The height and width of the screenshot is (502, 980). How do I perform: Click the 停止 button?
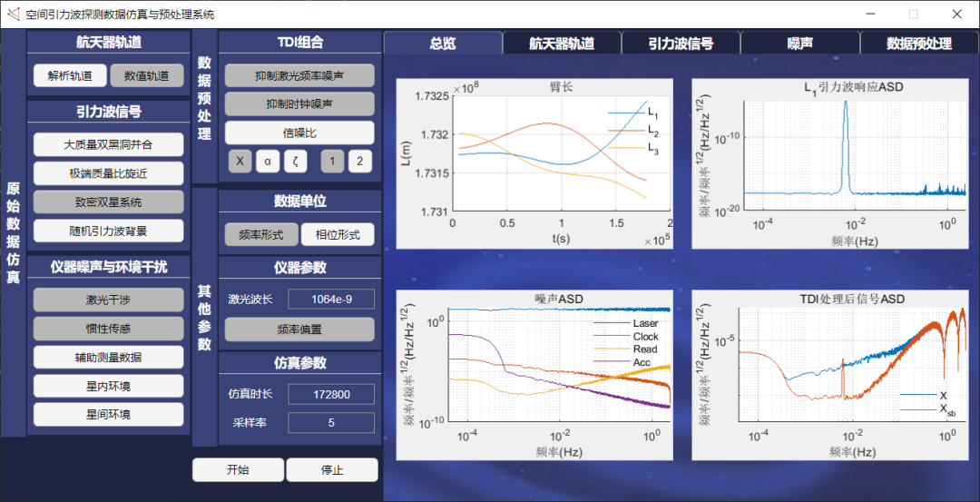332,470
